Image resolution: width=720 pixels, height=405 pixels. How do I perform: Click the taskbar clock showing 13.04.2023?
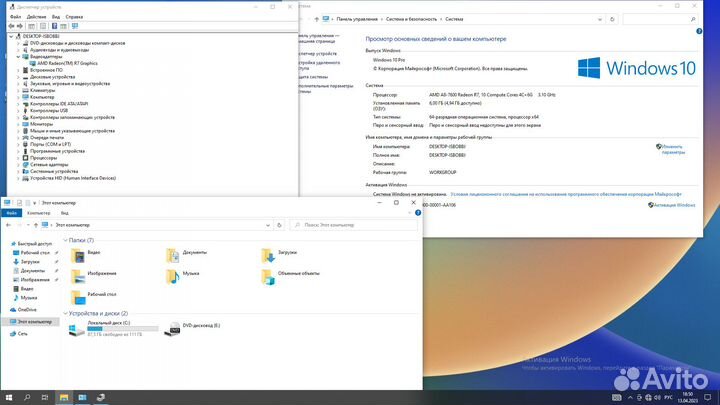pos(687,398)
